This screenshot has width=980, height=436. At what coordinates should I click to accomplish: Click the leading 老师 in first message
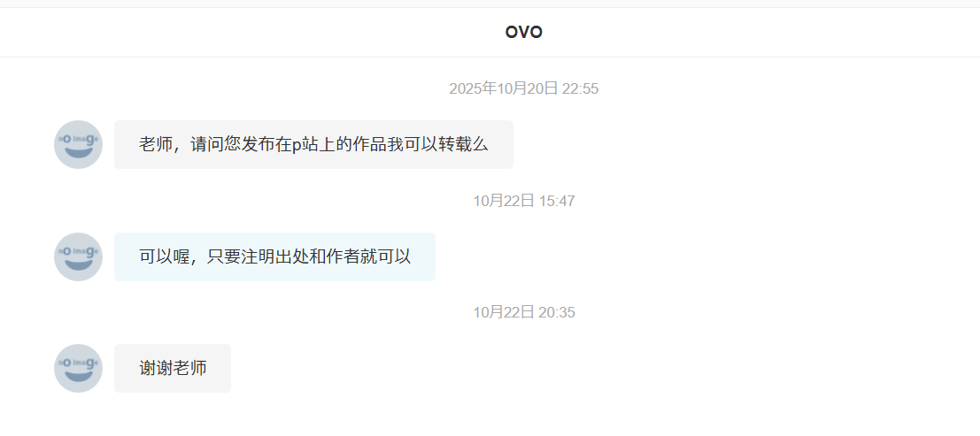[x=156, y=145]
